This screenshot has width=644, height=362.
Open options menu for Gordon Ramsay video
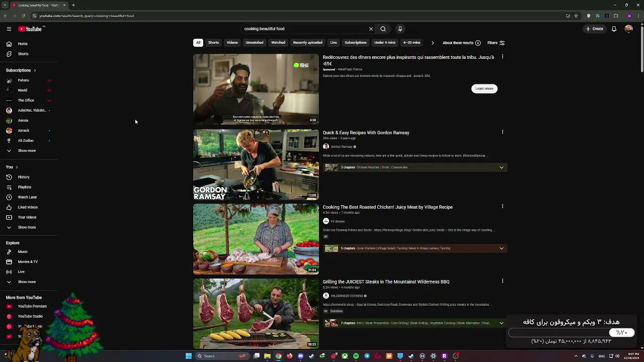[x=502, y=132]
